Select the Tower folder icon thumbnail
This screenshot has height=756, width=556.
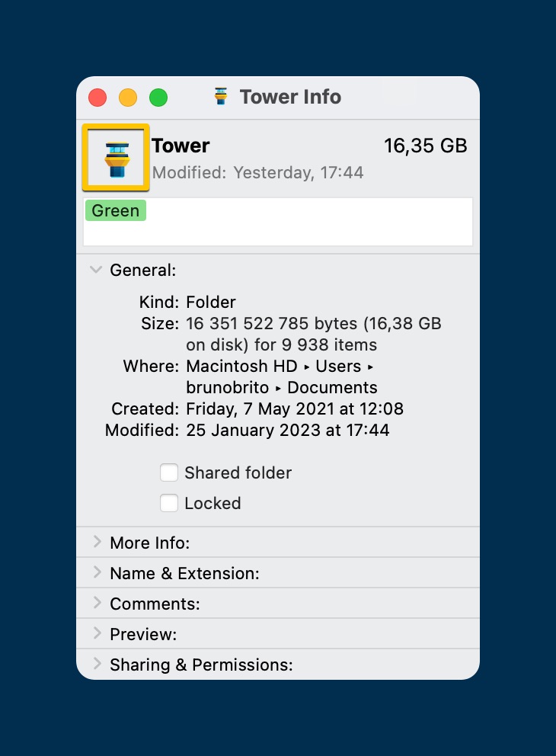(116, 157)
